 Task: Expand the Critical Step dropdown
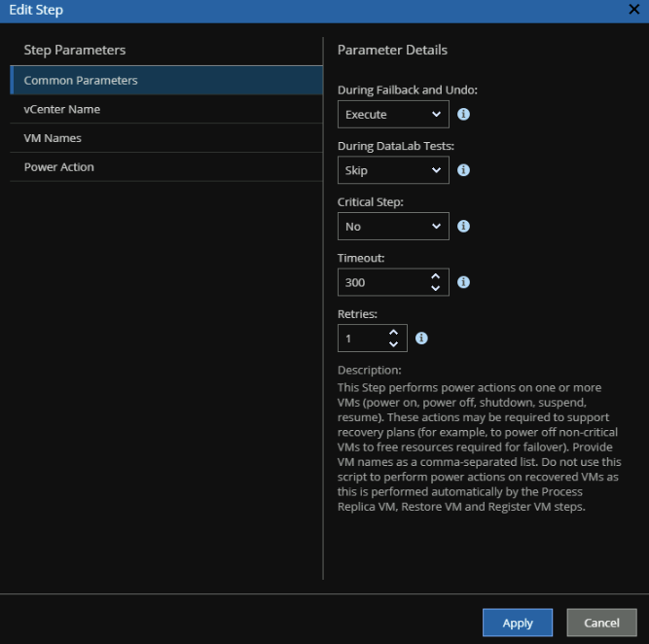point(393,227)
